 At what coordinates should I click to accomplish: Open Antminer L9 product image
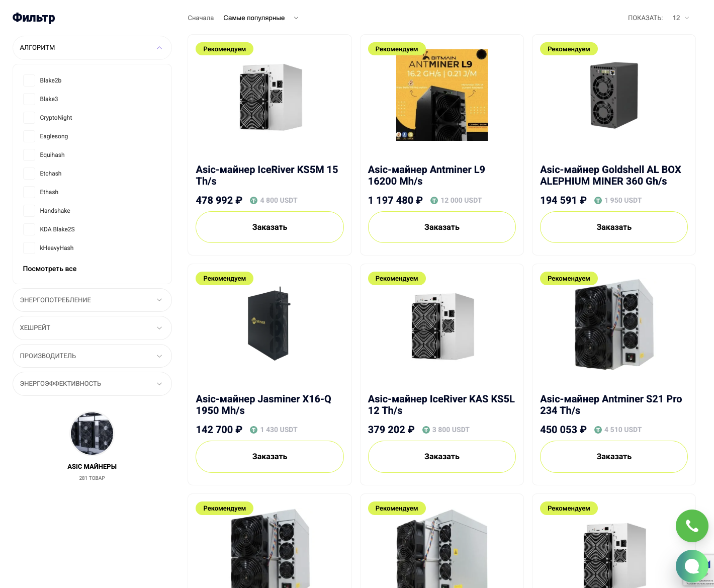coord(442,95)
